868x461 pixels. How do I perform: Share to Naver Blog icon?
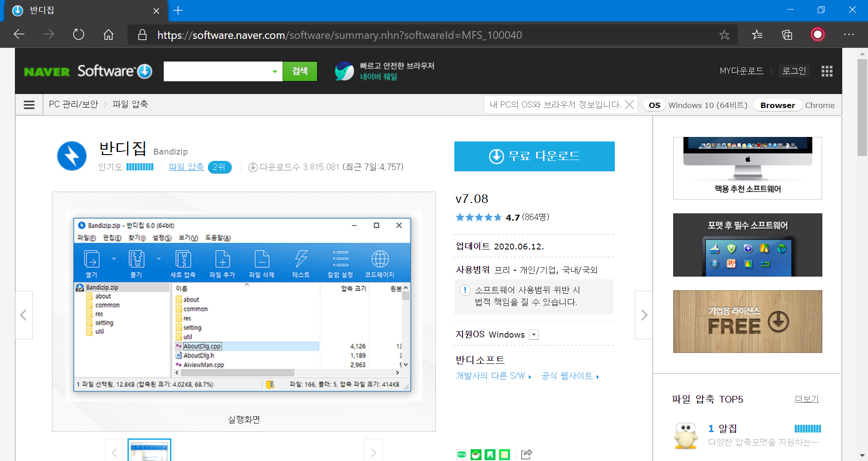(x=461, y=455)
